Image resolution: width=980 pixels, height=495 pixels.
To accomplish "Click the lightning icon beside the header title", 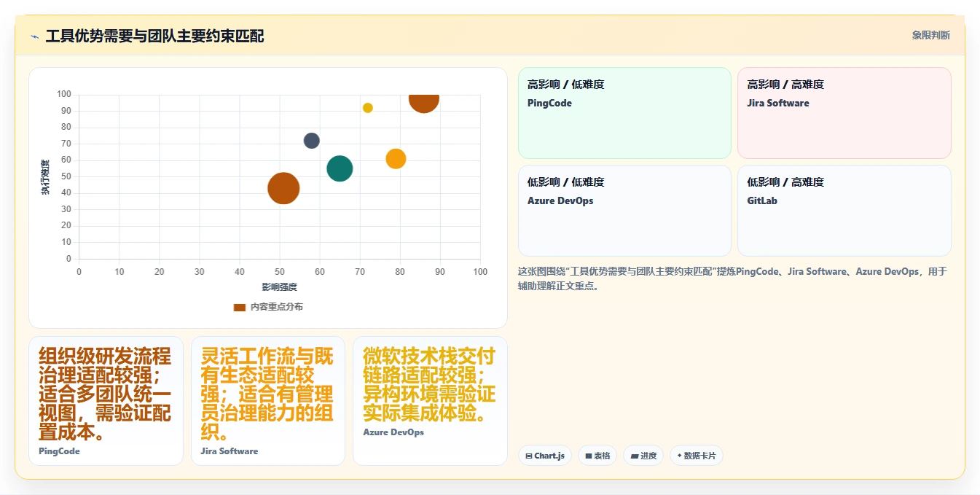I will point(34,36).
